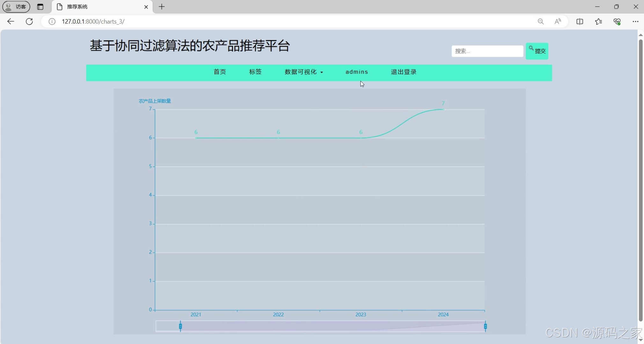
Task: View site information icon in address bar
Action: pyautogui.click(x=52, y=21)
